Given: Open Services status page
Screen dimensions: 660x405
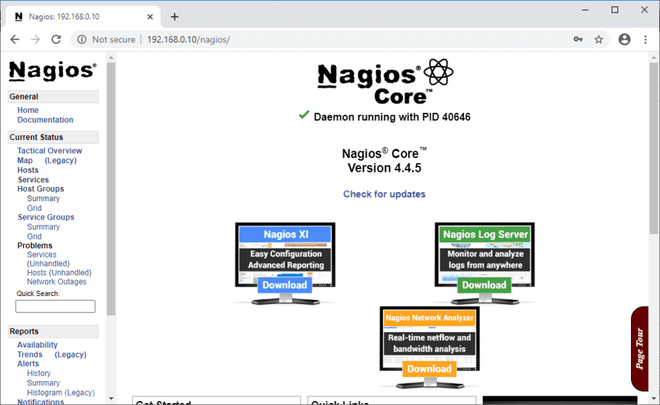Looking at the screenshot, I should point(33,179).
